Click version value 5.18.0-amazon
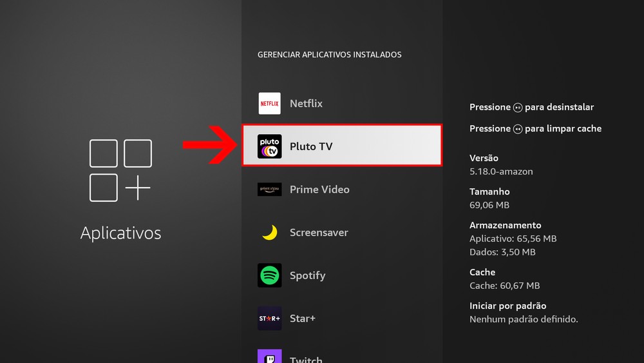The image size is (644, 363). click(x=501, y=172)
